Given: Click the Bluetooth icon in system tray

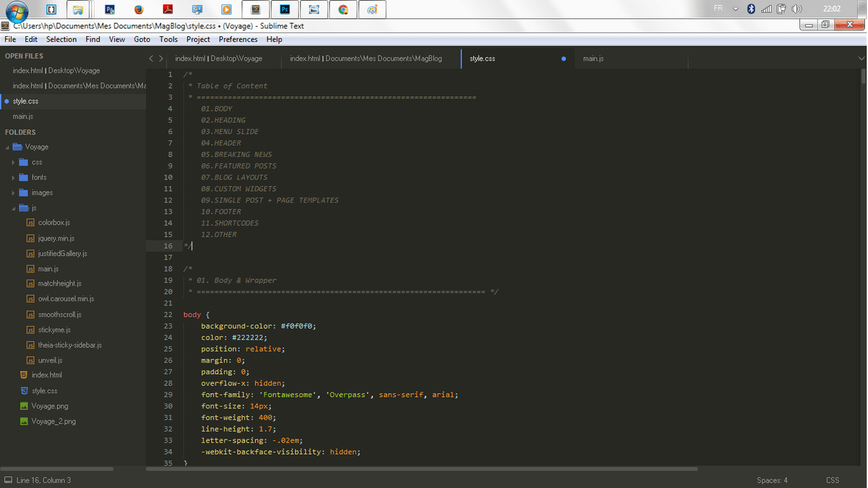Looking at the screenshot, I should tap(751, 9).
